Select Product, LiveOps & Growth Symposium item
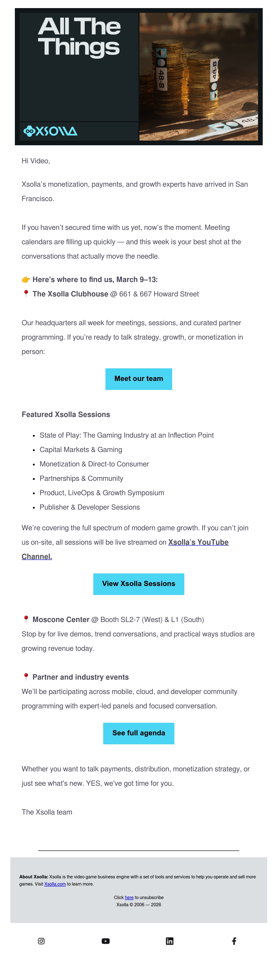274x980 pixels. pos(102,493)
